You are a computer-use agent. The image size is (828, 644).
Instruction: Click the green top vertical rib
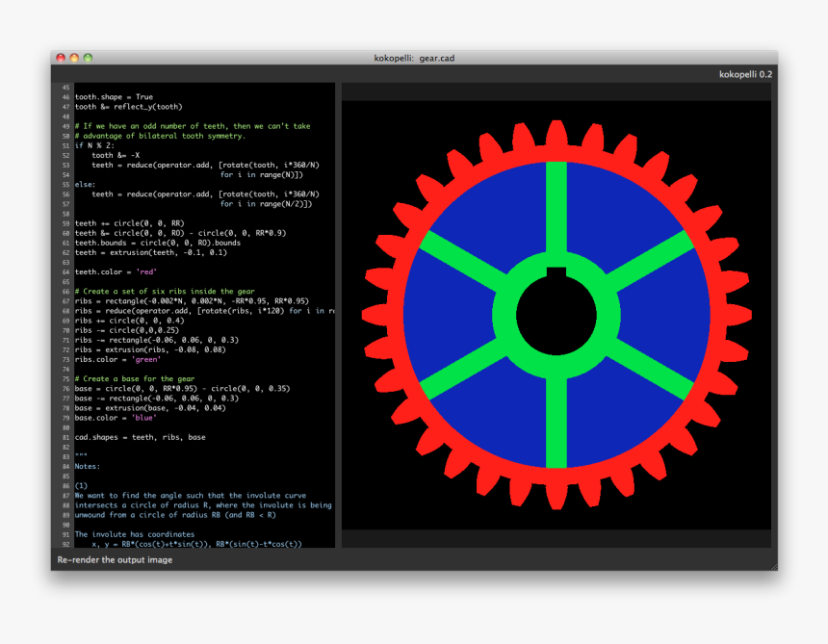pyautogui.click(x=556, y=207)
